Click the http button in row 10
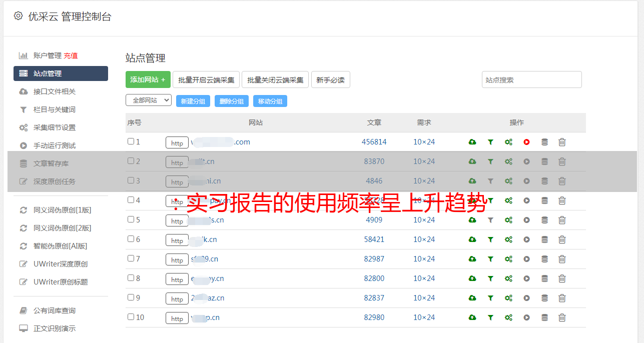The image size is (644, 343). coord(177,318)
